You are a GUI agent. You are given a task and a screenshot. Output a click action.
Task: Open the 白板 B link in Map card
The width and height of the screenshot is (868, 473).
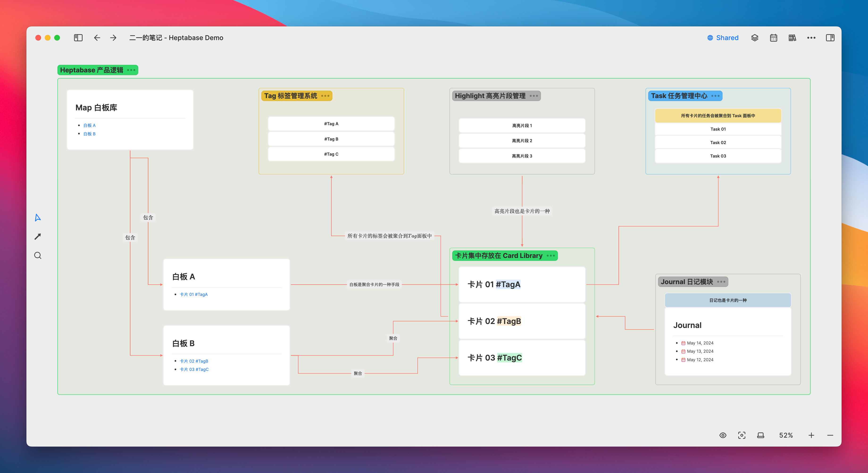(90, 134)
